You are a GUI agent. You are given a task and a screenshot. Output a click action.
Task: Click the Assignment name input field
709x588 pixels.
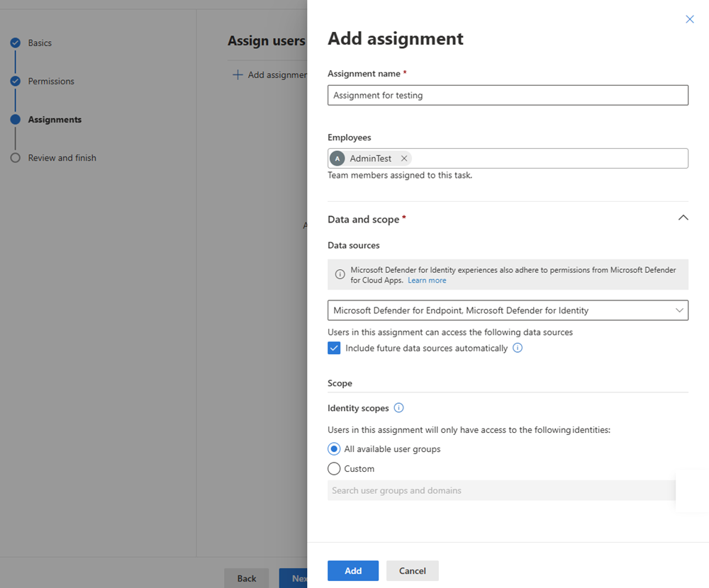click(x=508, y=96)
